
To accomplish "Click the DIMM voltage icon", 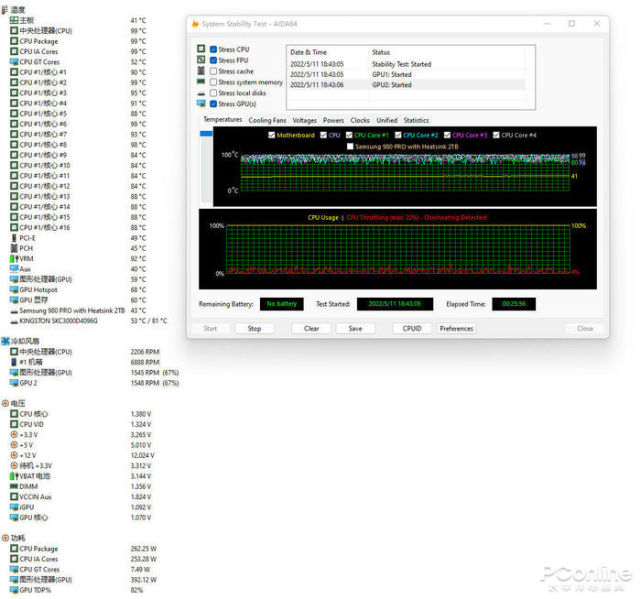I will (14, 487).
